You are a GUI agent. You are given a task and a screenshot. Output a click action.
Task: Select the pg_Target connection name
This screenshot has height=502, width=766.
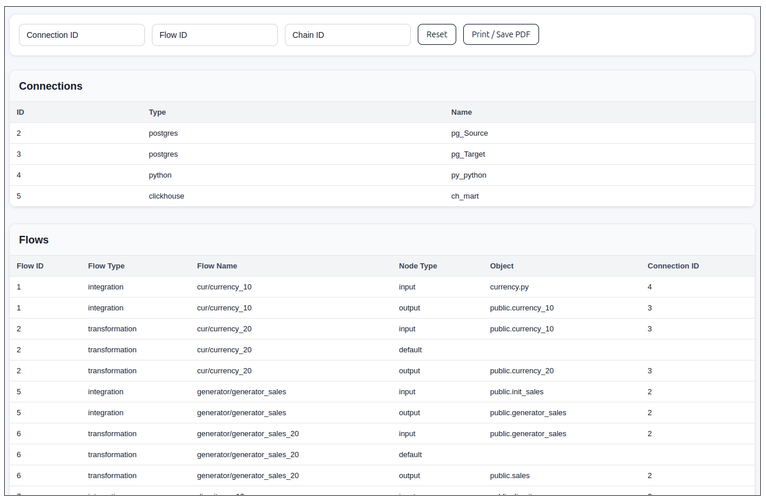tap(468, 154)
